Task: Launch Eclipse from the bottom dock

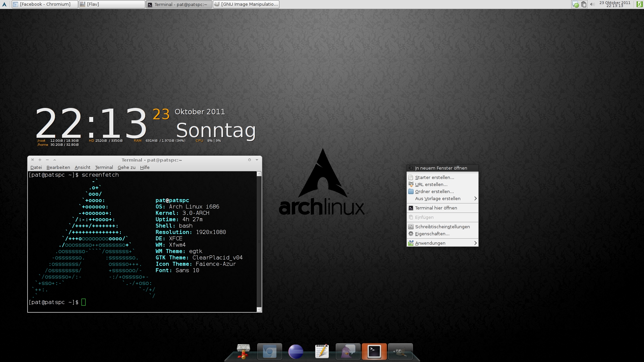Action: click(x=296, y=352)
